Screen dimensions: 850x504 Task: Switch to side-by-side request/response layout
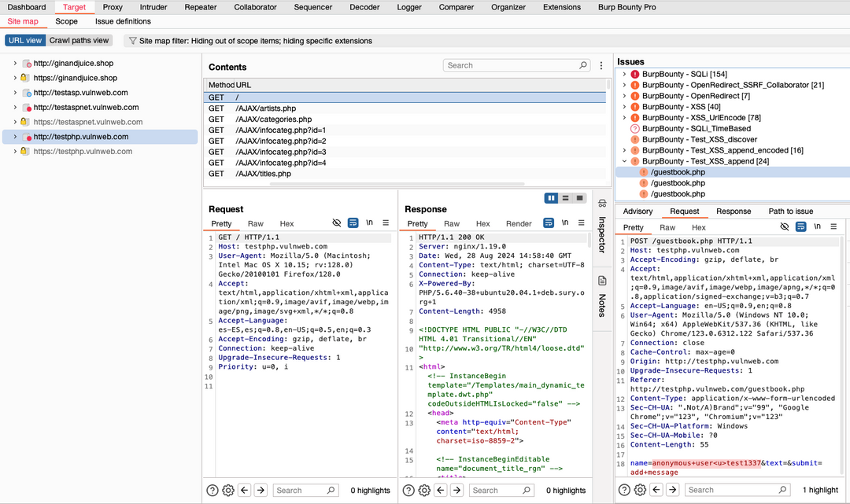[x=552, y=198]
